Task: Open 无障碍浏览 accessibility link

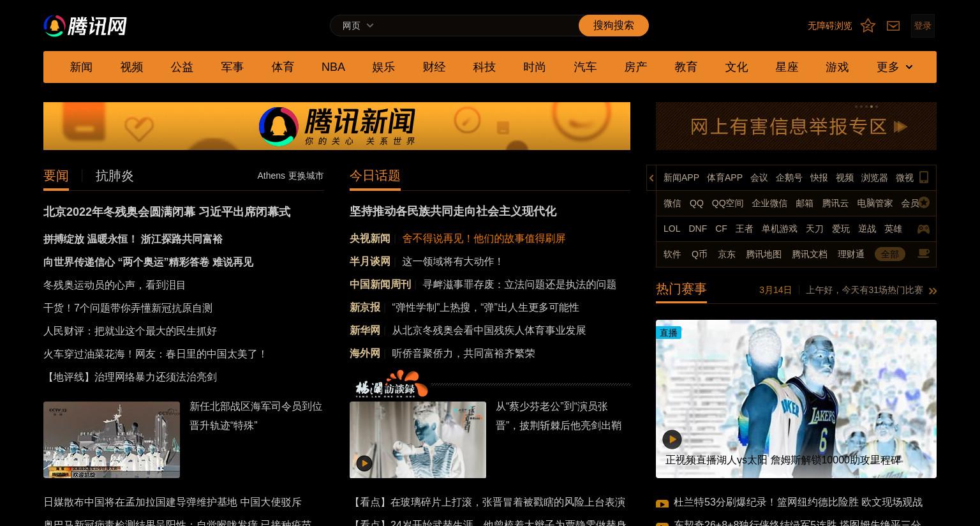Action: tap(829, 26)
